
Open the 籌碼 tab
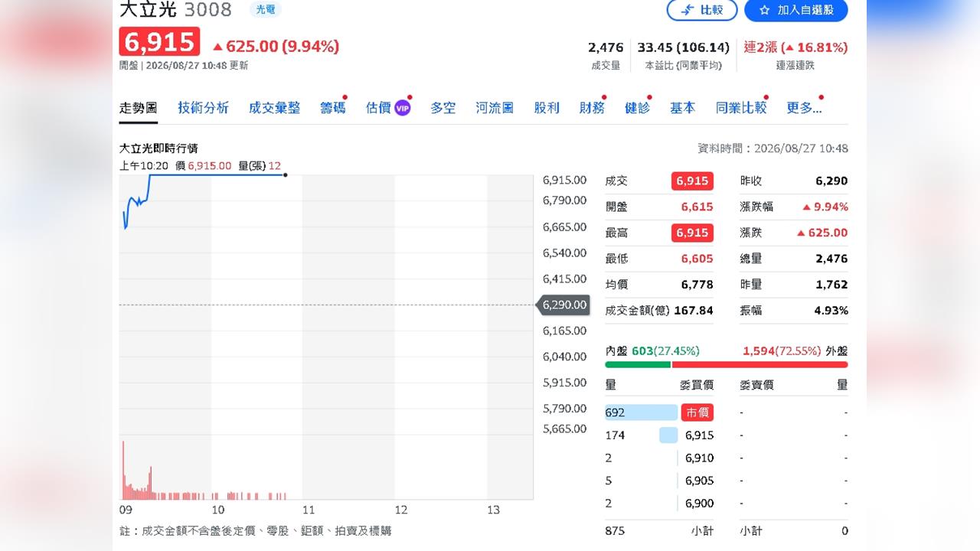(x=333, y=108)
